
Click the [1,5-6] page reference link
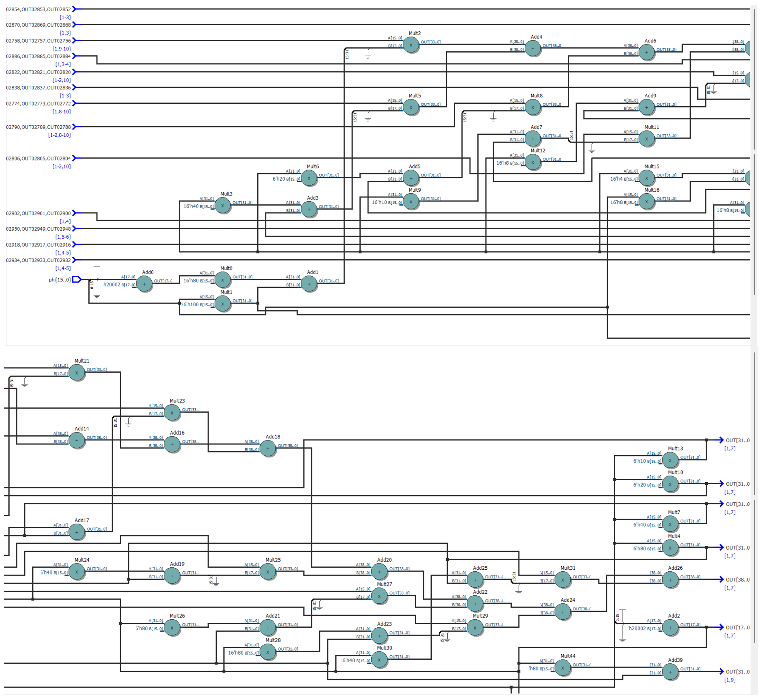tap(63, 237)
